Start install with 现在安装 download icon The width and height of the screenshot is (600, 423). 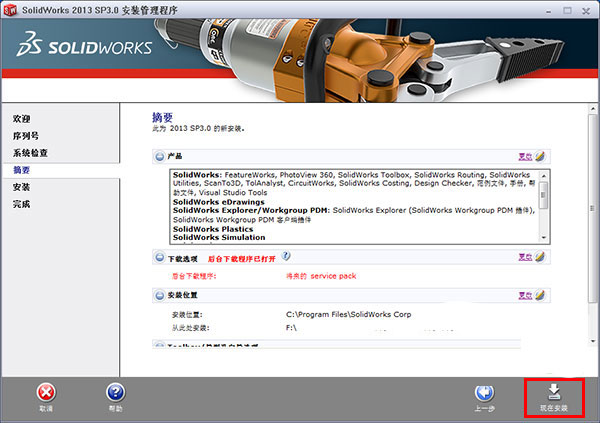pyautogui.click(x=554, y=392)
